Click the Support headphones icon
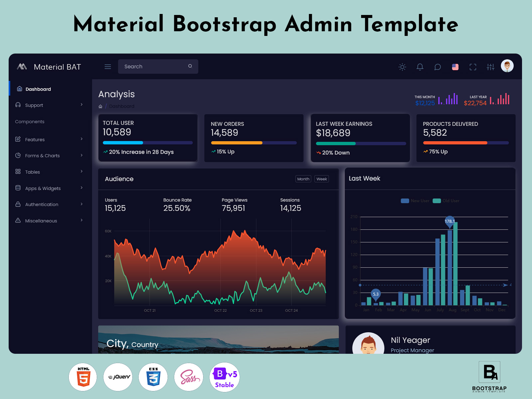The height and width of the screenshot is (399, 532). click(18, 105)
